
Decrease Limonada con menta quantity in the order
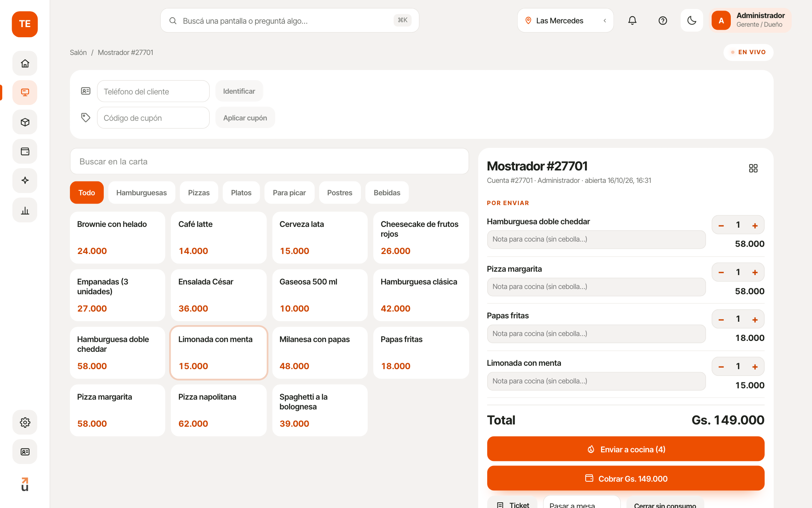(721, 367)
